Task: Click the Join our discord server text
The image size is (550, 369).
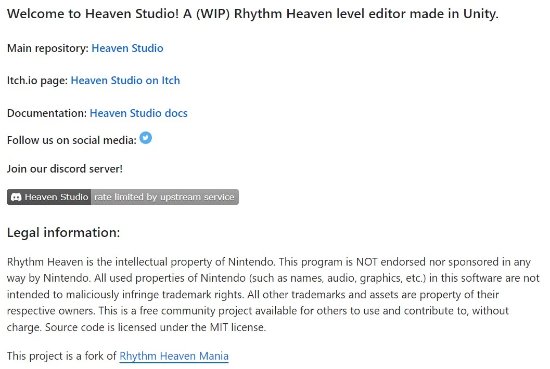Action: (x=65, y=169)
